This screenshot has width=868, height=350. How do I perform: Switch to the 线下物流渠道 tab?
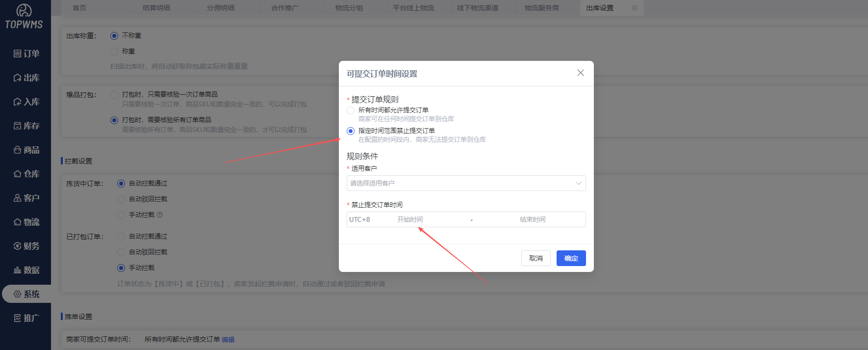click(478, 8)
